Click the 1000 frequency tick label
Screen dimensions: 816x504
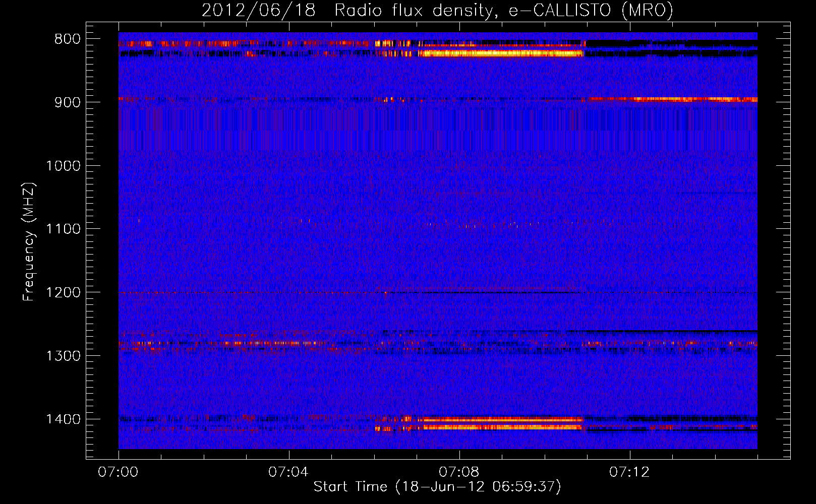(63, 166)
